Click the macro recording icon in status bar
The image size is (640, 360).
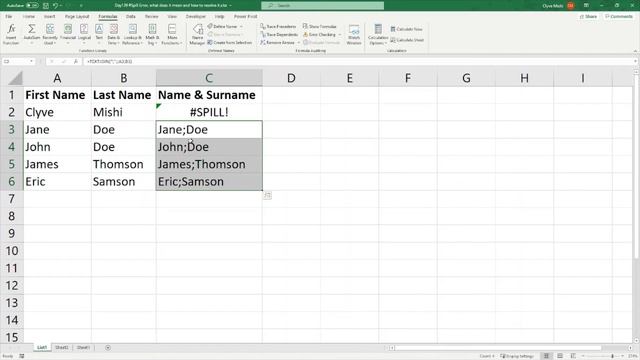click(22, 356)
